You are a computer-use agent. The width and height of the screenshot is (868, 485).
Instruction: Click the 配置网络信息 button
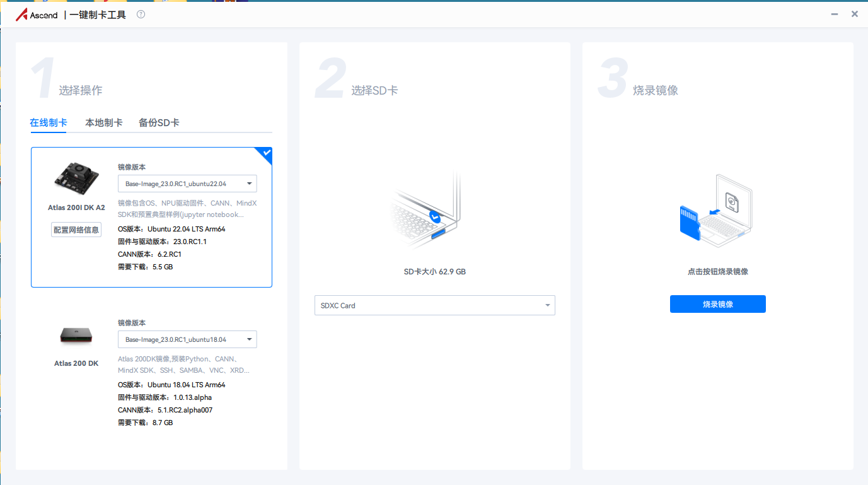pos(76,230)
